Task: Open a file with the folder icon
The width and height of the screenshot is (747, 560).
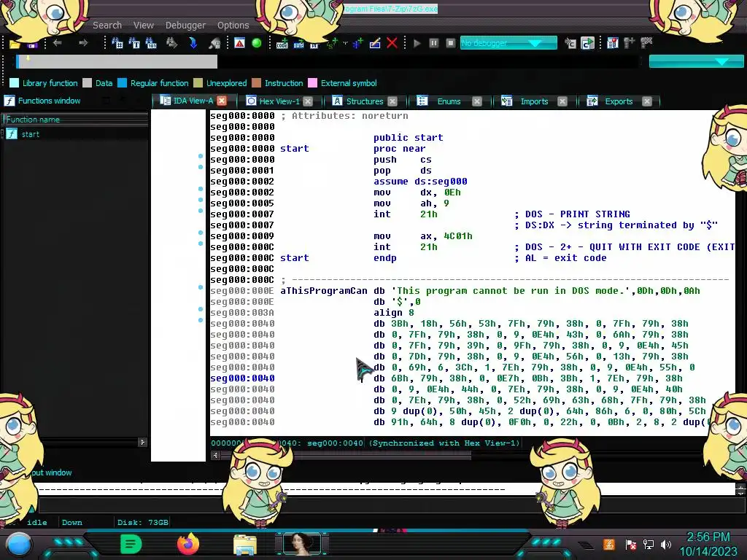Action: click(15, 44)
